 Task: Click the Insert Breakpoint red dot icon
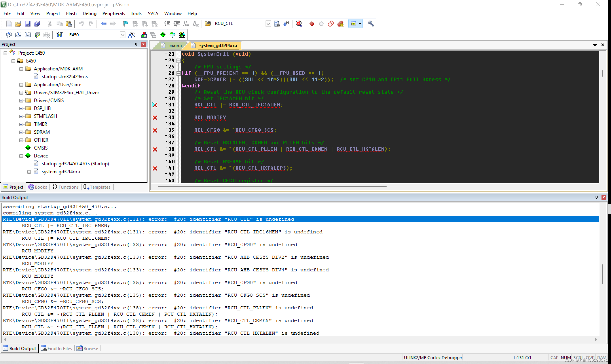click(311, 24)
